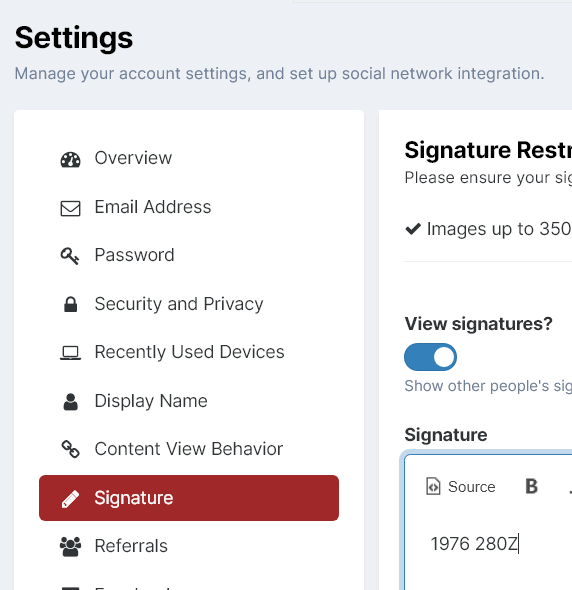This screenshot has height=590, width=572.
Task: Click the Recently Used Devices laptop icon
Action: point(70,353)
